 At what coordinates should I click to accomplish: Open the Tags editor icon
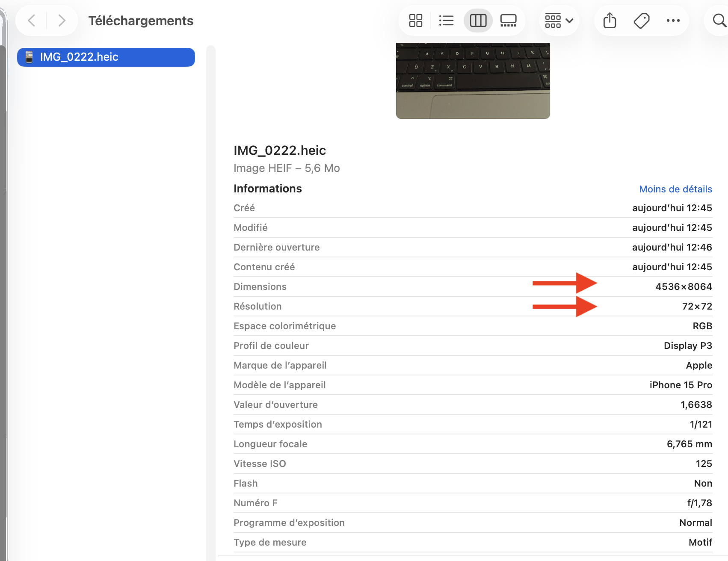point(642,21)
